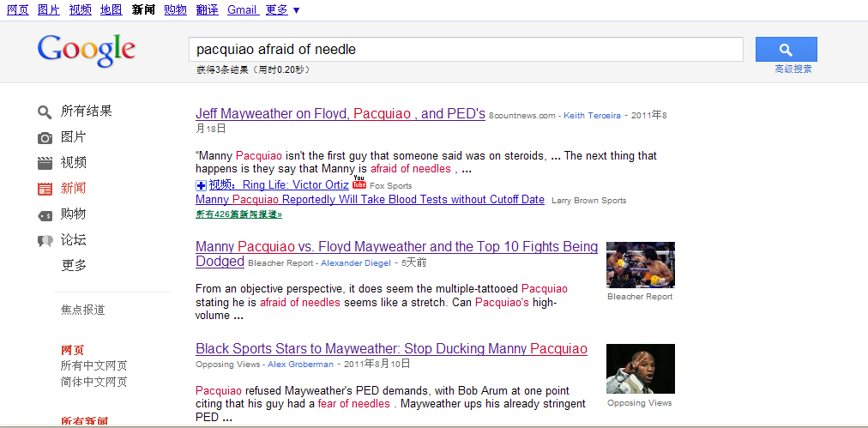Open Manny Pacquiao Reportedly Will Take Blood Tests
Image resolution: width=868 pixels, height=428 pixels.
(x=370, y=199)
